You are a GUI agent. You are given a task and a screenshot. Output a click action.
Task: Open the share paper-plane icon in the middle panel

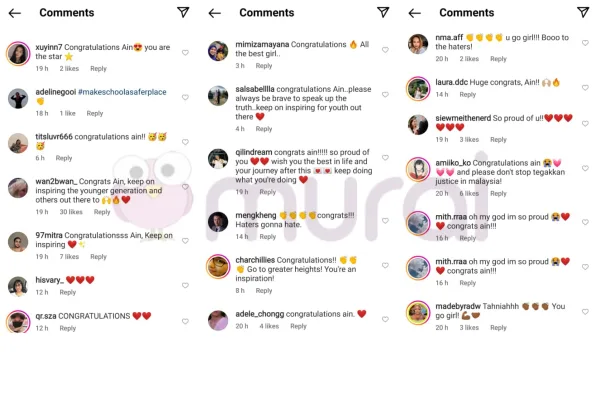[x=383, y=12]
